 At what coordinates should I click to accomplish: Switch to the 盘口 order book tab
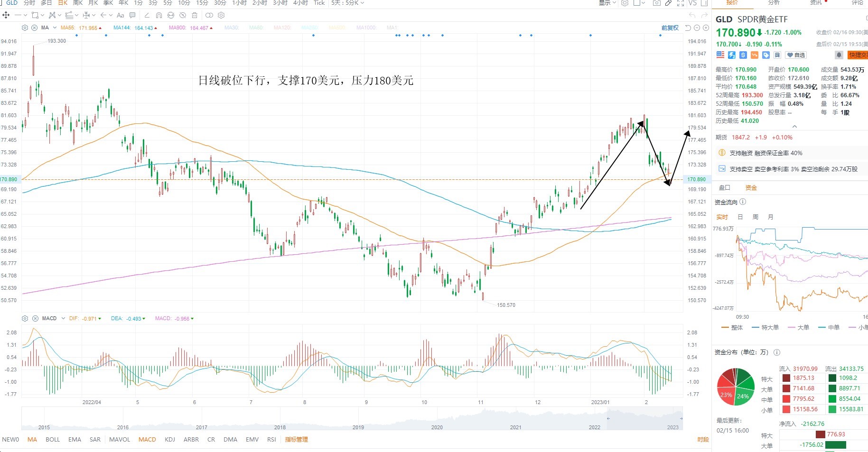pos(725,187)
